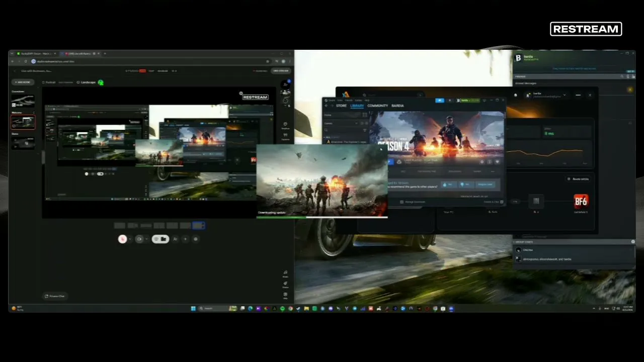The width and height of the screenshot is (644, 362).
Task: Click the bell icon in the route app
Action: [x=515, y=95]
